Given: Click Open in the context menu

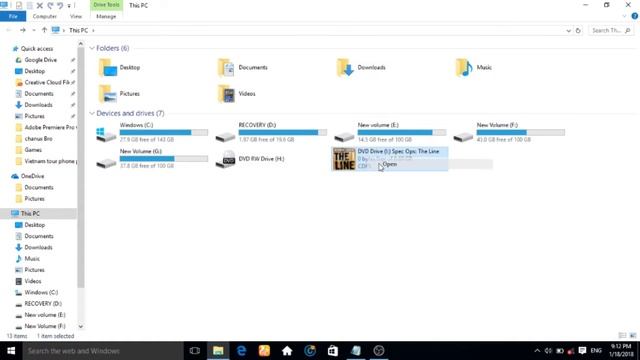Looking at the screenshot, I should [390, 164].
